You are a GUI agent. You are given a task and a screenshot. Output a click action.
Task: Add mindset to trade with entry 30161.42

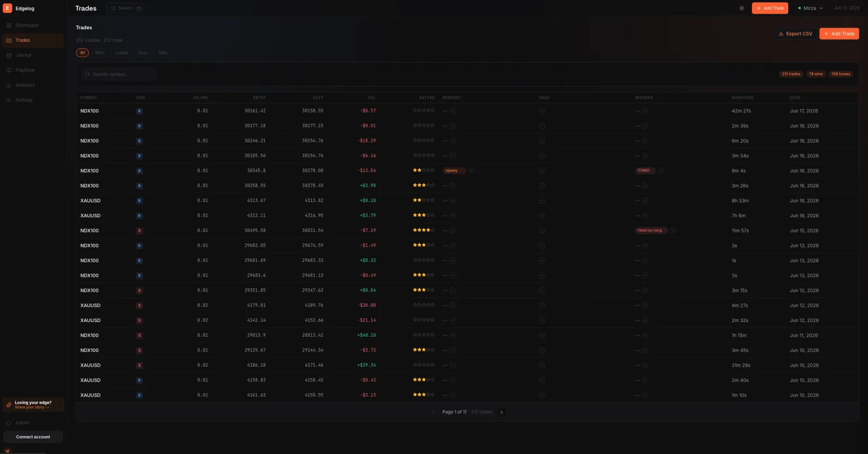452,111
